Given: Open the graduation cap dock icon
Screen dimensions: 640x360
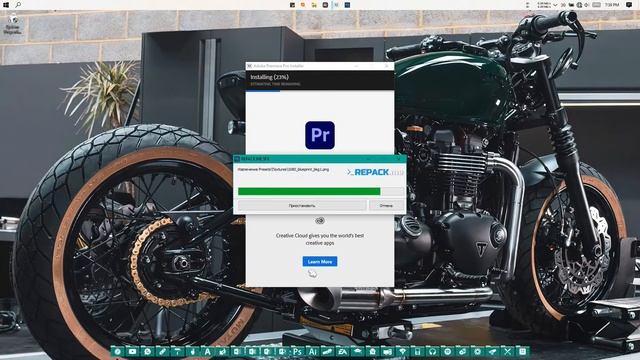Looking at the screenshot, I should [x=358, y=351].
